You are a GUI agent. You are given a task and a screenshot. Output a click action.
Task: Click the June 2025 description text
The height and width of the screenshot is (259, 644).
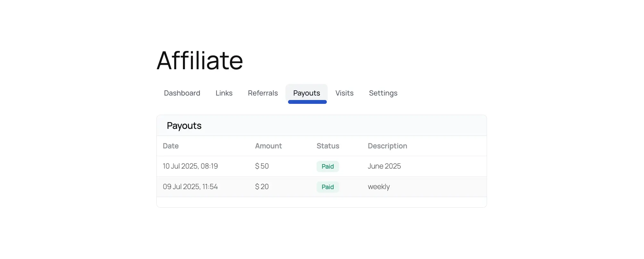coord(384,166)
